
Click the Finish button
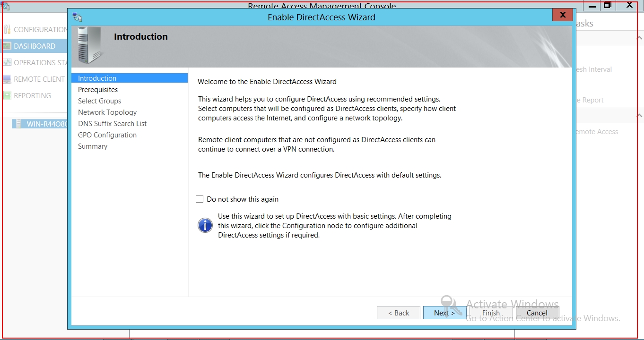tap(491, 313)
